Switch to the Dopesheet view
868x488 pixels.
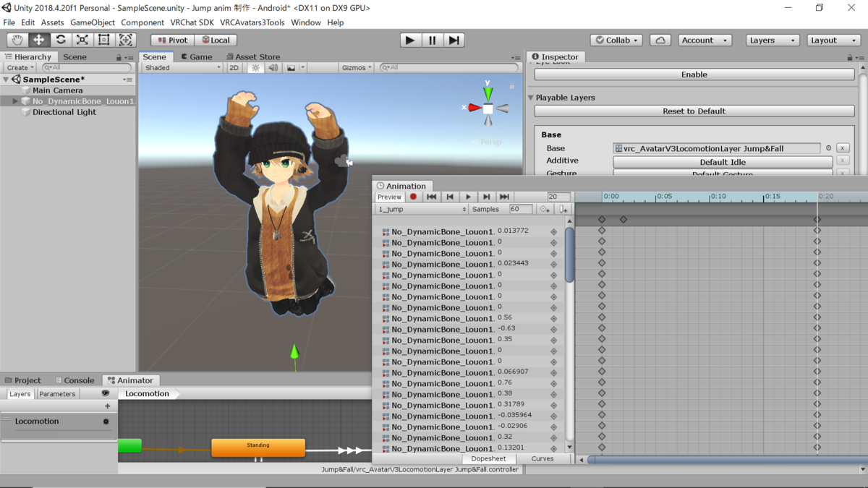point(489,458)
